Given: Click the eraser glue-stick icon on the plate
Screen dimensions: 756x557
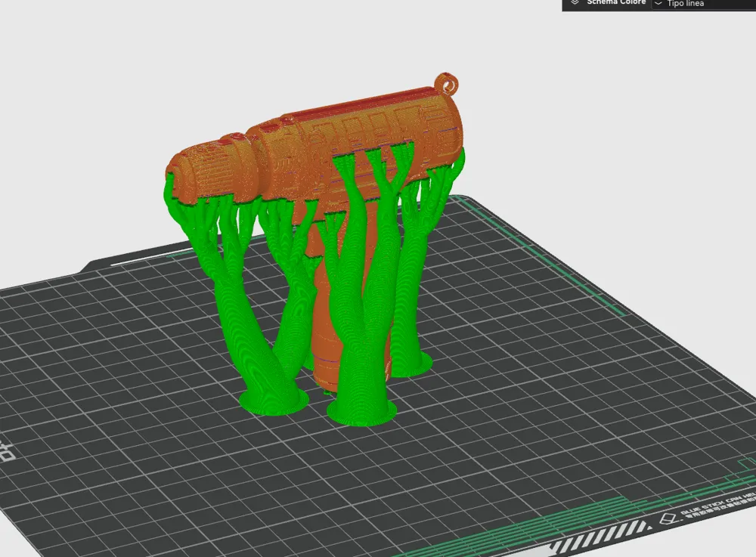Looking at the screenshot, I should (x=668, y=519).
